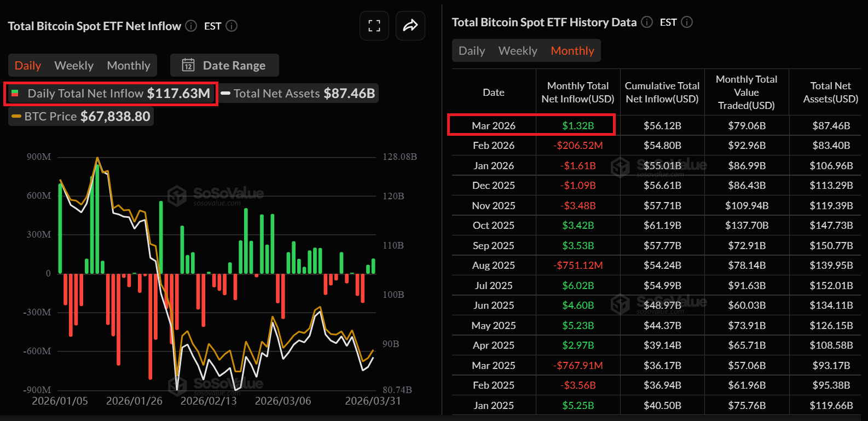The width and height of the screenshot is (868, 421).
Task: Open the Date Range picker
Action: click(225, 65)
